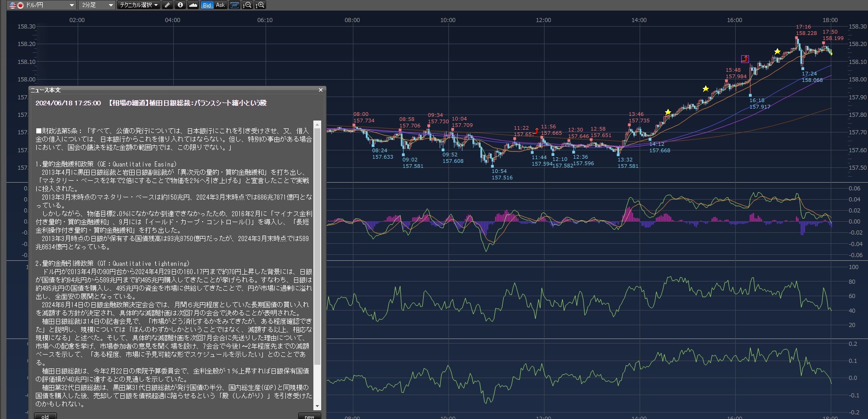
Task: Click the blue chart display icon
Action: (x=234, y=5)
